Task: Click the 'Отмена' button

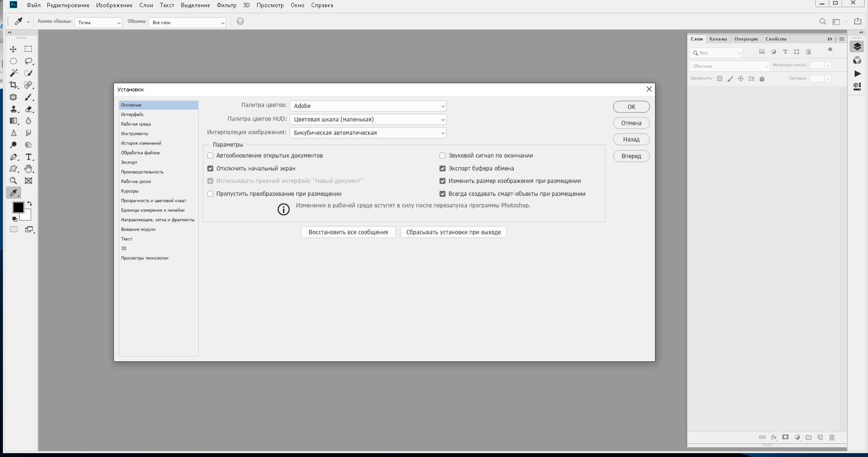Action: click(631, 123)
